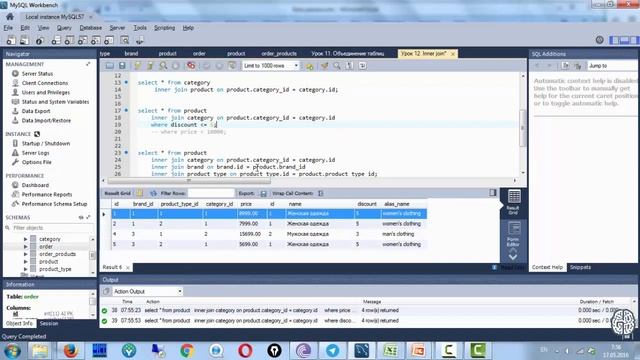Image resolution: width=640 pixels, height=360 pixels.
Task: Open the Action Output dropdown
Action: click(x=147, y=291)
